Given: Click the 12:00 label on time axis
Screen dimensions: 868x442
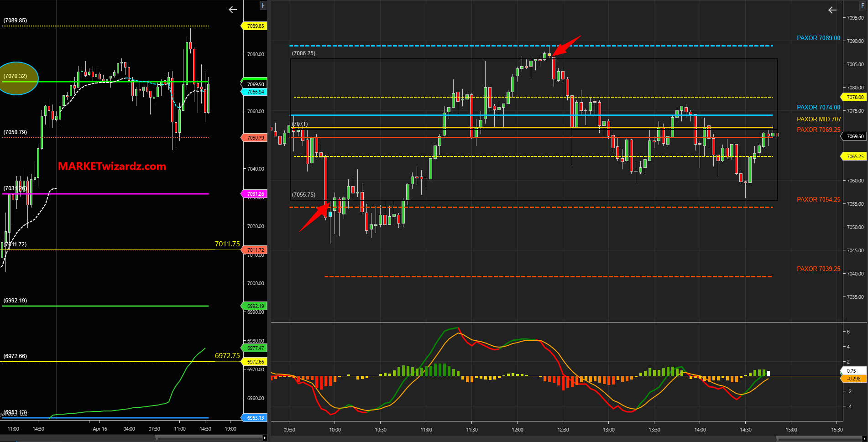Looking at the screenshot, I should [518, 430].
